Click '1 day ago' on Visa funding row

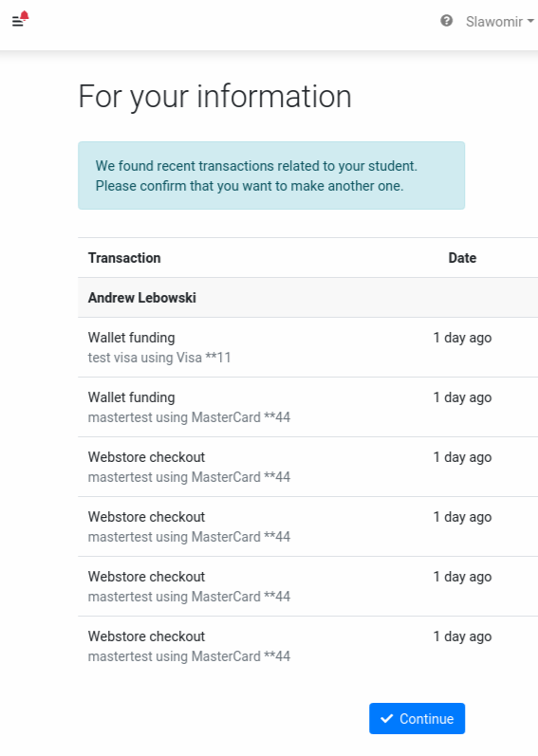coord(462,338)
